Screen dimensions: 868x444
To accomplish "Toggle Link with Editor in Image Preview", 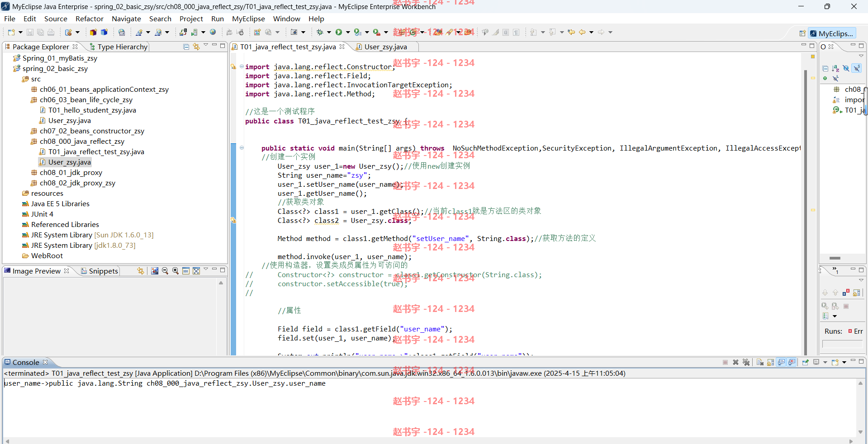I will coord(141,271).
